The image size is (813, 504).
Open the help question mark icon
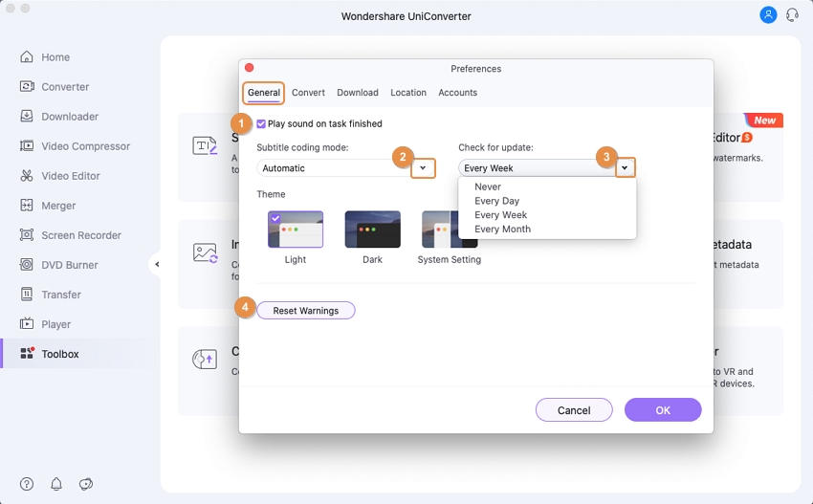coord(27,484)
